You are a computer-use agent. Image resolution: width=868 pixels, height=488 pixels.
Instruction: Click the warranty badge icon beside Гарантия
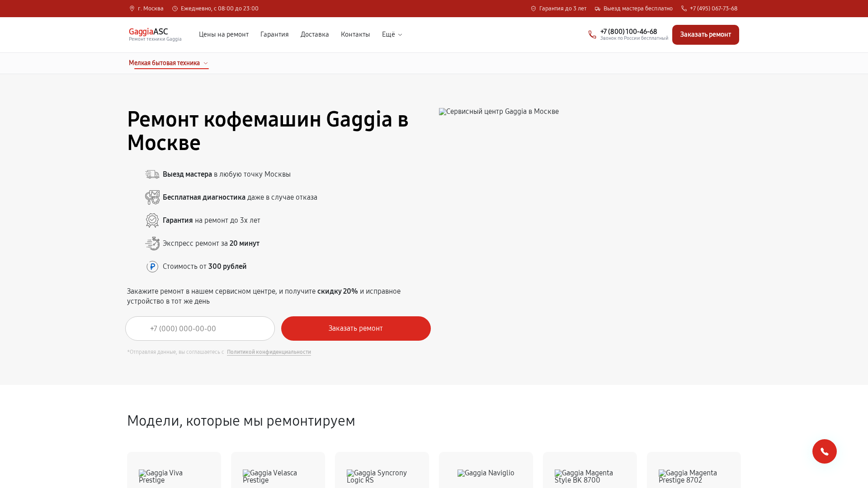click(x=152, y=221)
